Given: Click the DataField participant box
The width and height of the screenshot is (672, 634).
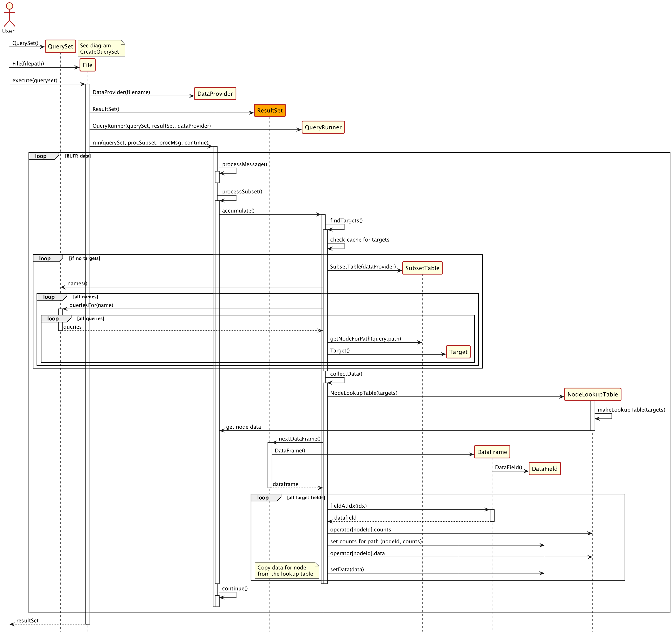Looking at the screenshot, I should [544, 469].
